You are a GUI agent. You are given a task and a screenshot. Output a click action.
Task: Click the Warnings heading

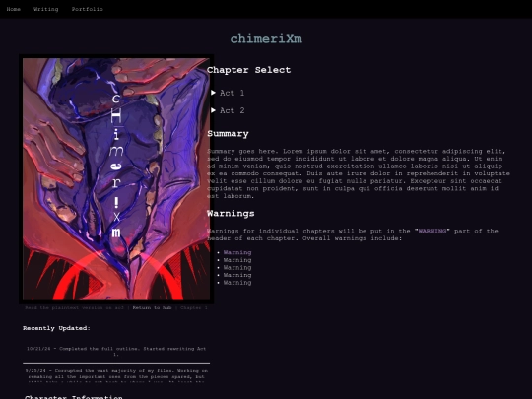click(x=231, y=214)
